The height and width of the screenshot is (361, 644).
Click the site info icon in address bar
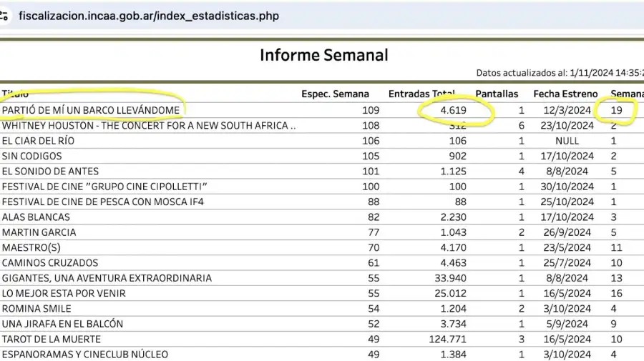coord(4,16)
